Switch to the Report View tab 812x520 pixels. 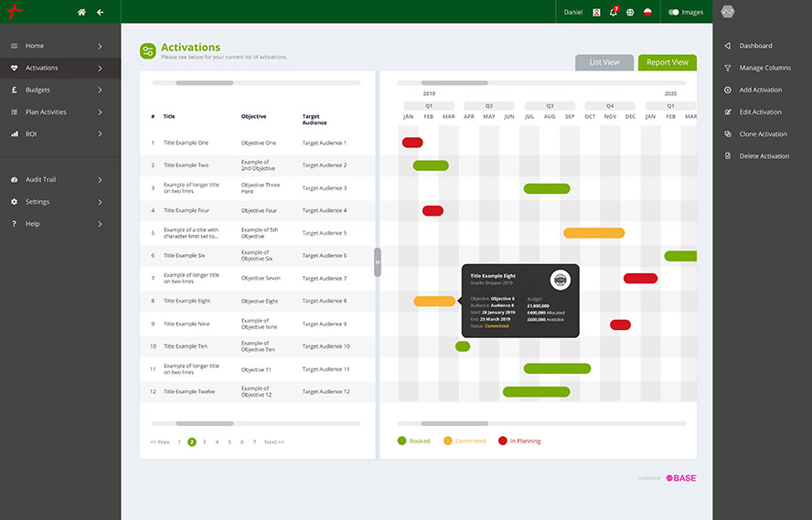coord(667,62)
